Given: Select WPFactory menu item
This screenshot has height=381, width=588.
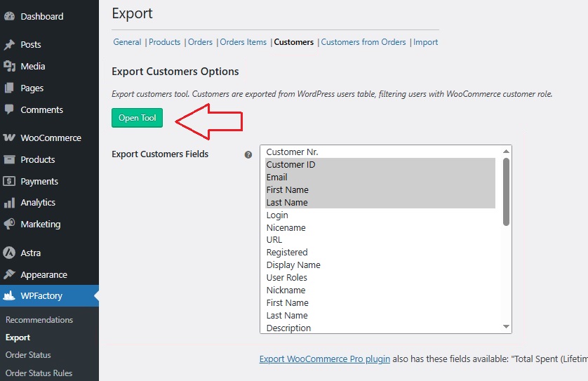Looking at the screenshot, I should (x=41, y=296).
